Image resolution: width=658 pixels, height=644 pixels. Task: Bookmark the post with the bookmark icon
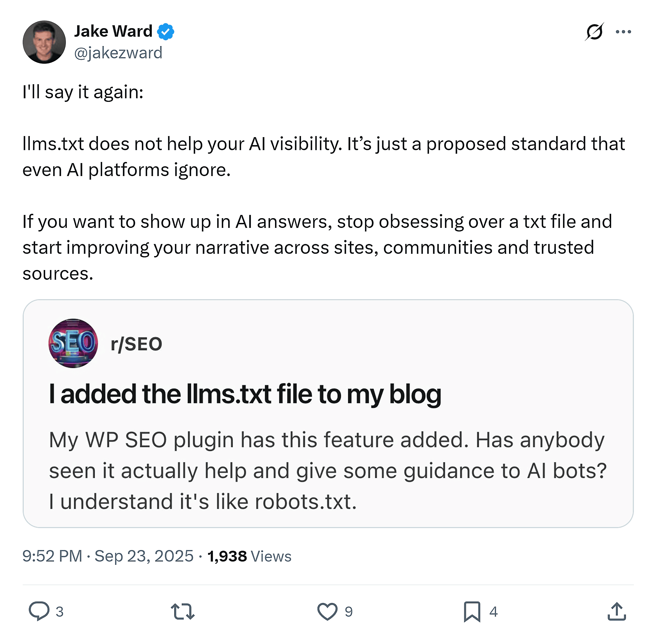(x=473, y=612)
